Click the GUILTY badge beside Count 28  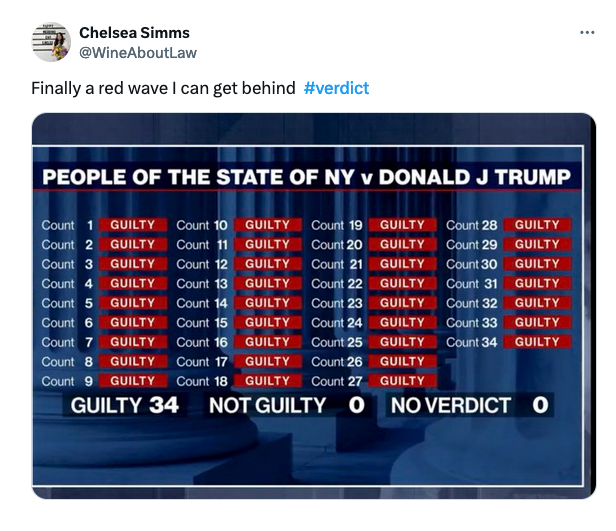[x=537, y=225]
